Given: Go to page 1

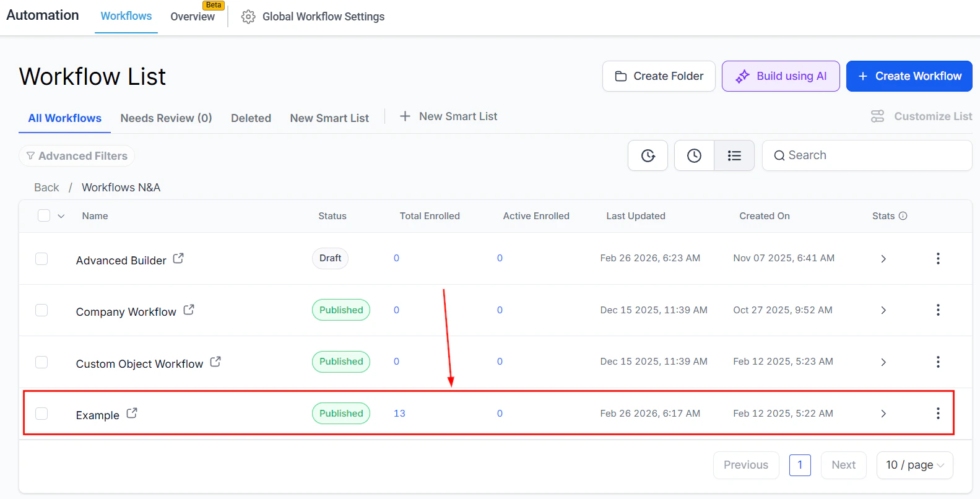Looking at the screenshot, I should tap(800, 465).
